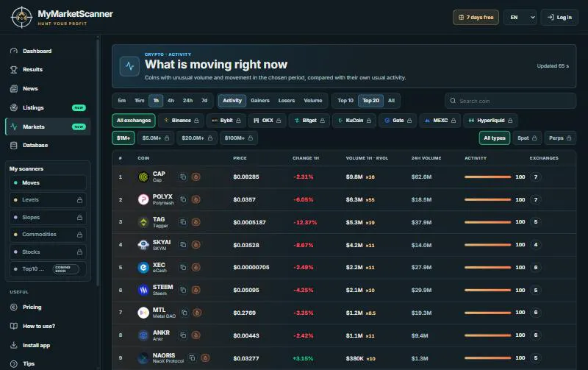Toggle the All exchanges filter
The width and height of the screenshot is (588, 370).
click(x=134, y=121)
